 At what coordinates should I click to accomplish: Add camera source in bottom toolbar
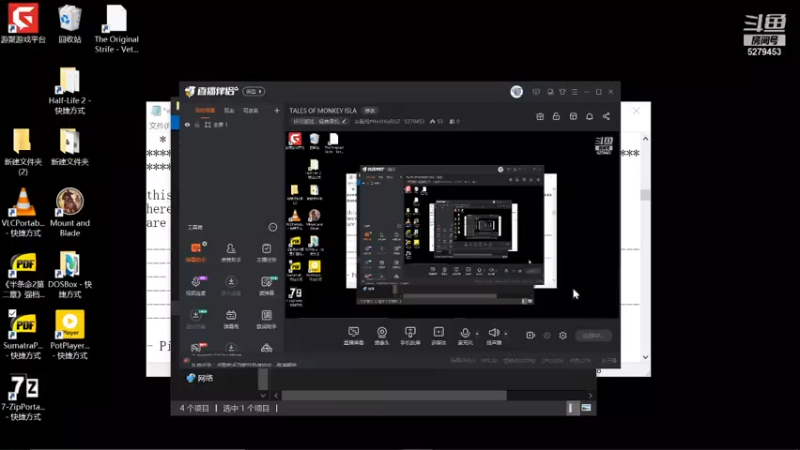point(382,335)
